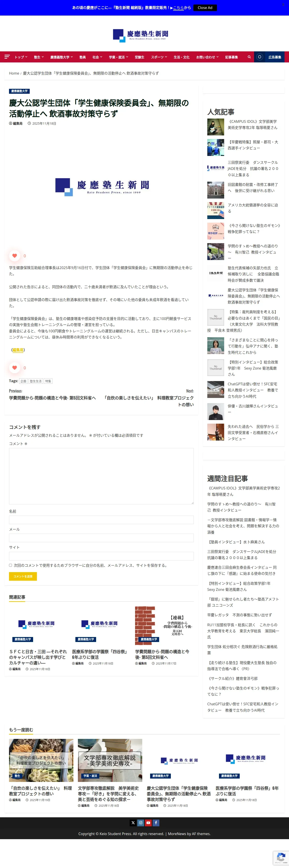
Task: Click the 塾生生活 tag
Action: tap(36, 381)
